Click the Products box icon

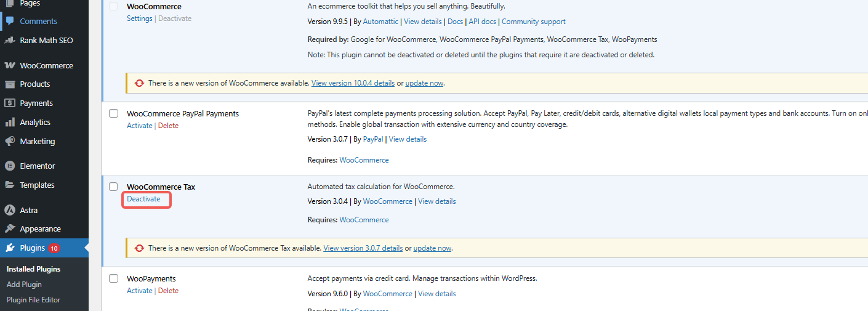9,84
